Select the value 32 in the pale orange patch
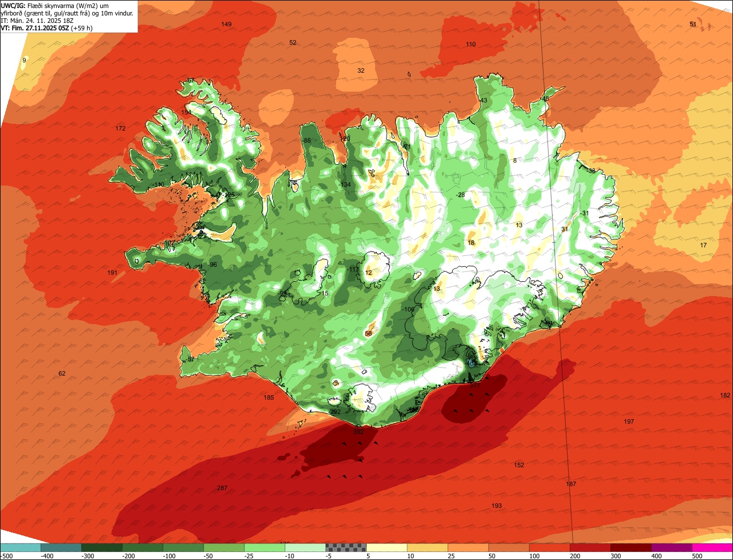 point(361,70)
